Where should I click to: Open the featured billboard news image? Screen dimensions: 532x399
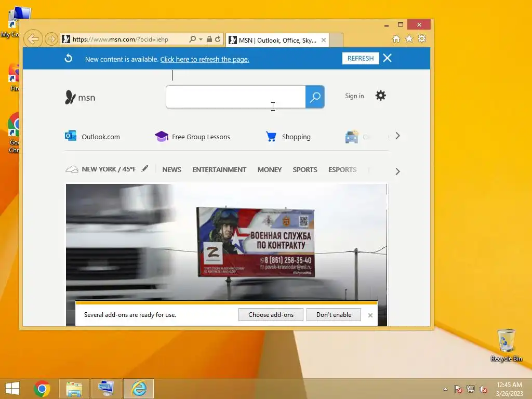pyautogui.click(x=227, y=242)
